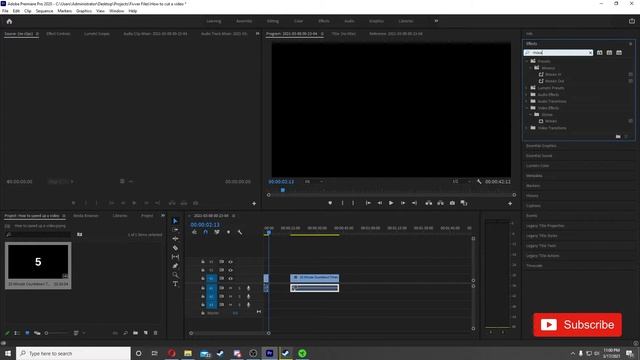The width and height of the screenshot is (640, 360).
Task: Play the Program Monitor video
Action: pos(391,203)
